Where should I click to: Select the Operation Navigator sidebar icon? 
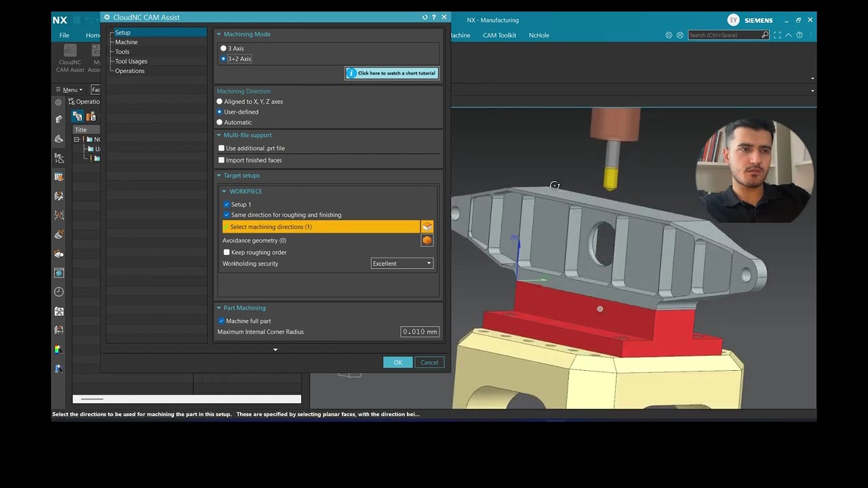(x=59, y=158)
